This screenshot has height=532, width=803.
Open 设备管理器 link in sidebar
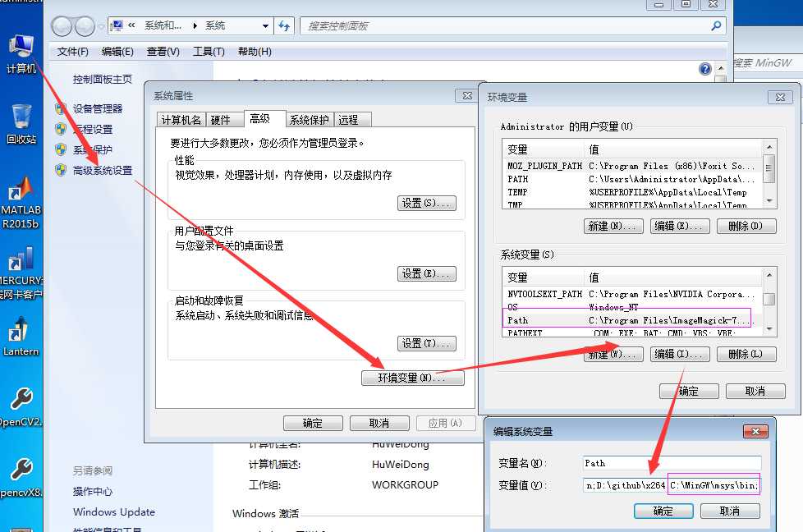pyautogui.click(x=98, y=108)
